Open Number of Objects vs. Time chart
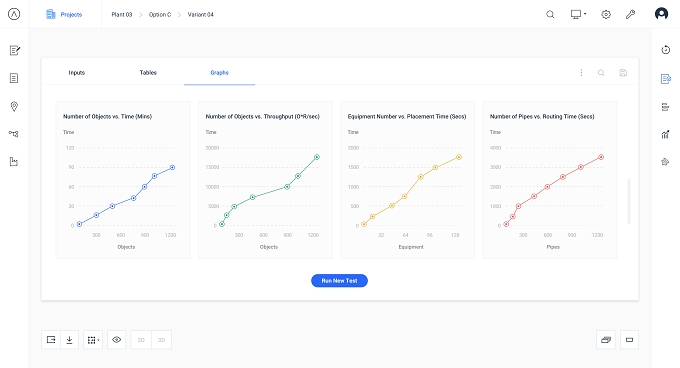The height and width of the screenshot is (368, 680). point(123,180)
